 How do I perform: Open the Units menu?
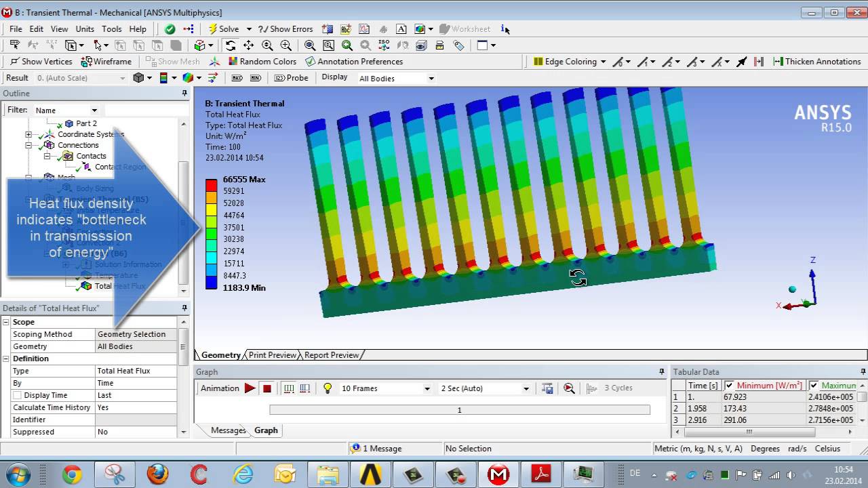click(85, 29)
